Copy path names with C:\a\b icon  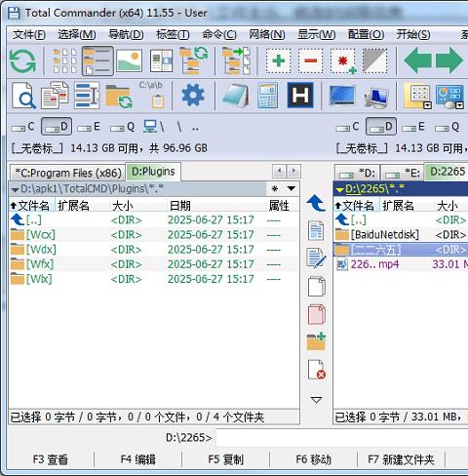151,95
